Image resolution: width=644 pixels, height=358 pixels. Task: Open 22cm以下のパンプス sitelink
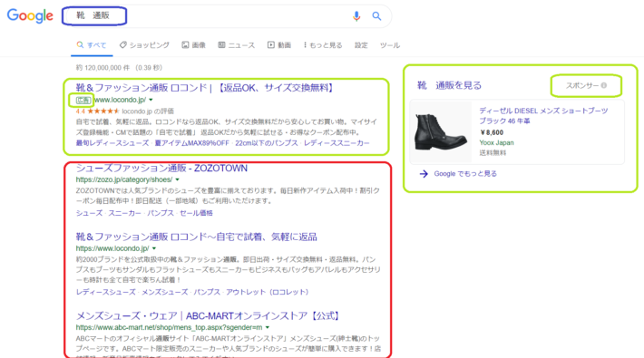pyautogui.click(x=266, y=143)
